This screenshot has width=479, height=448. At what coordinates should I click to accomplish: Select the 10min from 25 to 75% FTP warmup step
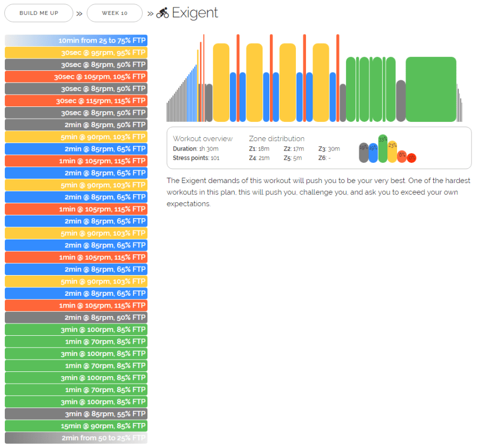tap(76, 40)
